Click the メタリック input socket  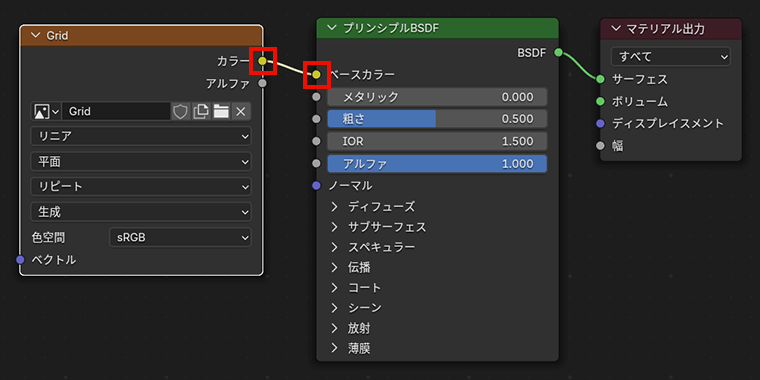click(x=317, y=97)
